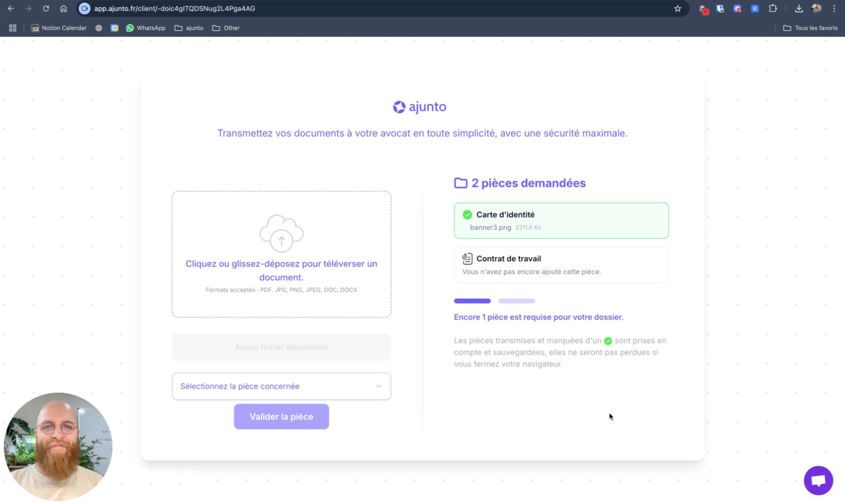Screen dimensions: 845x504
Task: Open the chat support bubble
Action: pos(818,480)
